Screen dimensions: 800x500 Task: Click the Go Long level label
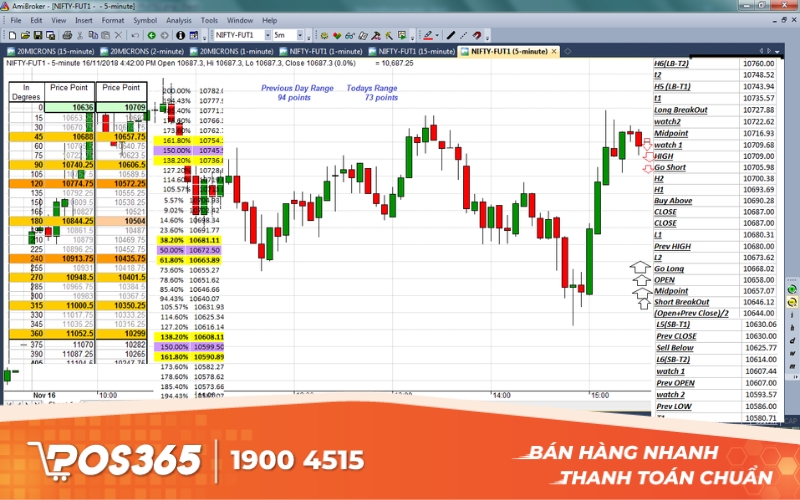click(669, 268)
